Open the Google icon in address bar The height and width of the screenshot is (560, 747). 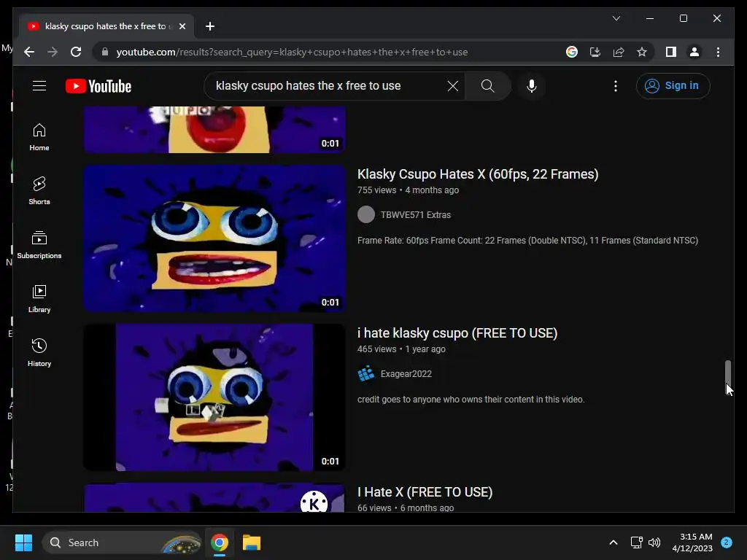572,52
